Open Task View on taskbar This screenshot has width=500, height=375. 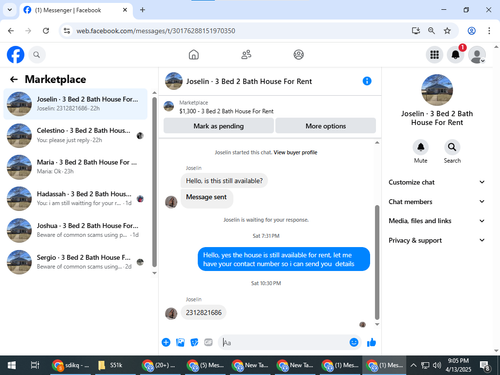35,365
